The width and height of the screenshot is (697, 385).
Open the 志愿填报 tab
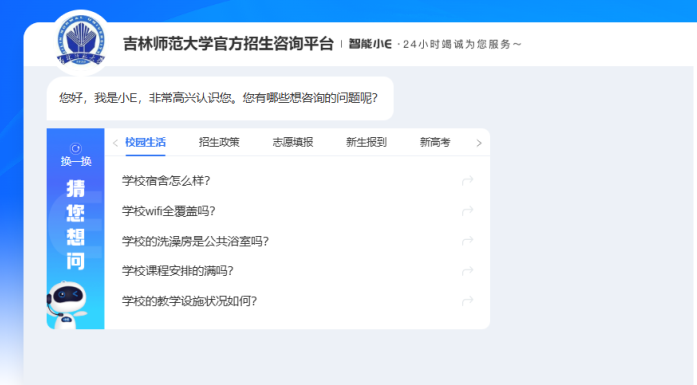tap(293, 142)
